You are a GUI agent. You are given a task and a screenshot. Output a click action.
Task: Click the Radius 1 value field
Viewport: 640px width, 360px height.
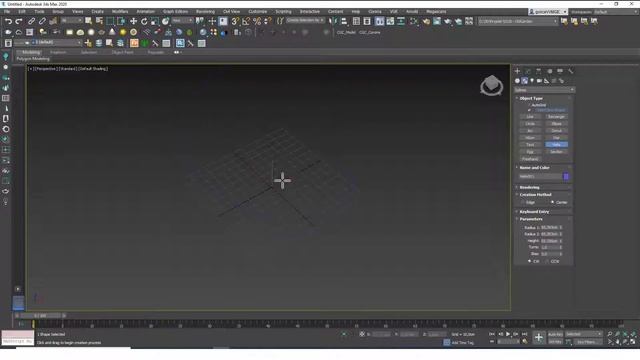pos(549,227)
